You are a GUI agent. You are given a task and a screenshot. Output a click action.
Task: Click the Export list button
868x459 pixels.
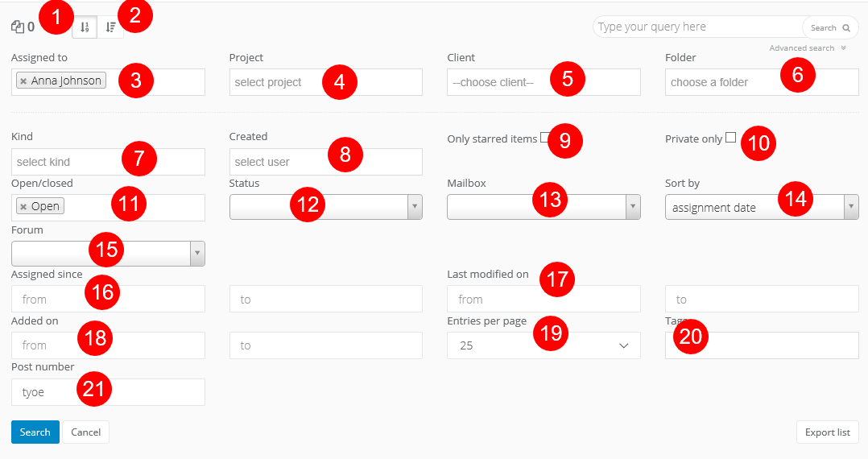point(827,432)
